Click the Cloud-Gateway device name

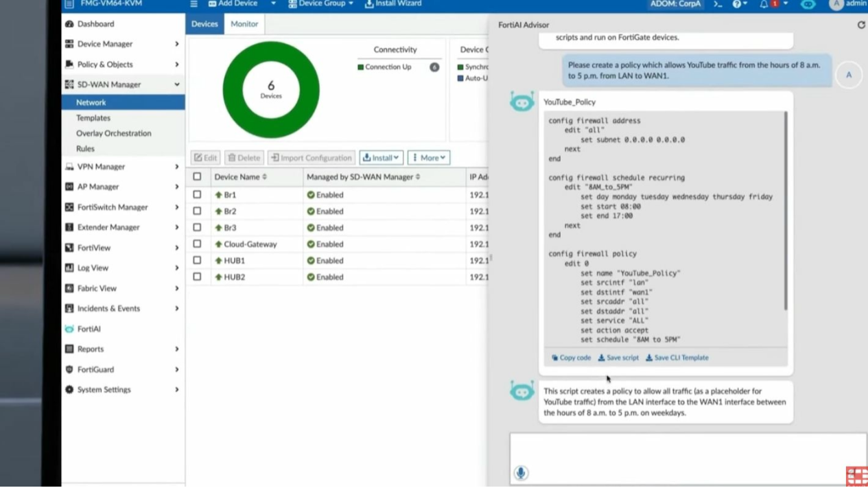249,244
